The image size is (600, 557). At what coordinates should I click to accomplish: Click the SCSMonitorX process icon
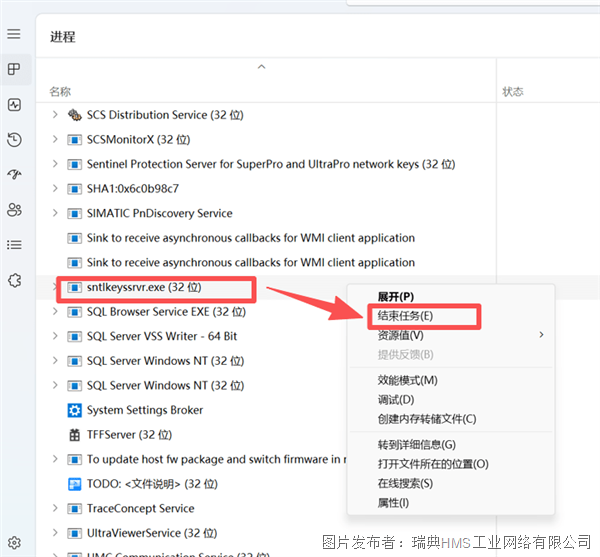tap(75, 140)
